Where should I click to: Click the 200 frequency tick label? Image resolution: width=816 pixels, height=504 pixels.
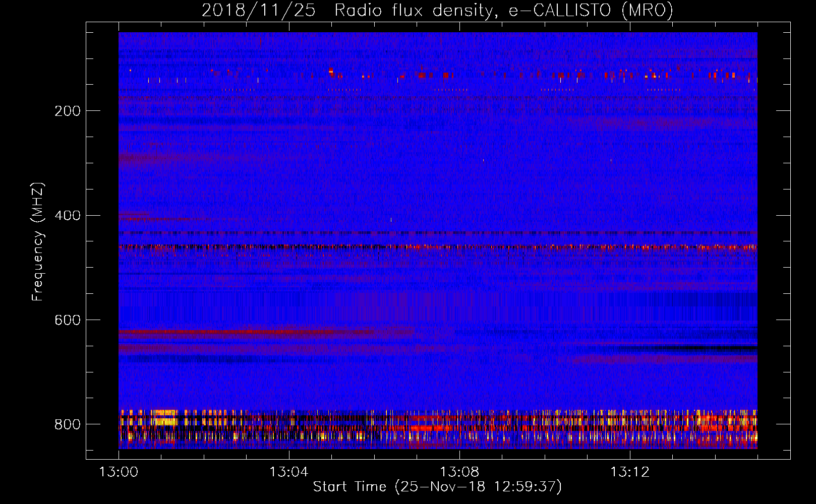point(68,111)
